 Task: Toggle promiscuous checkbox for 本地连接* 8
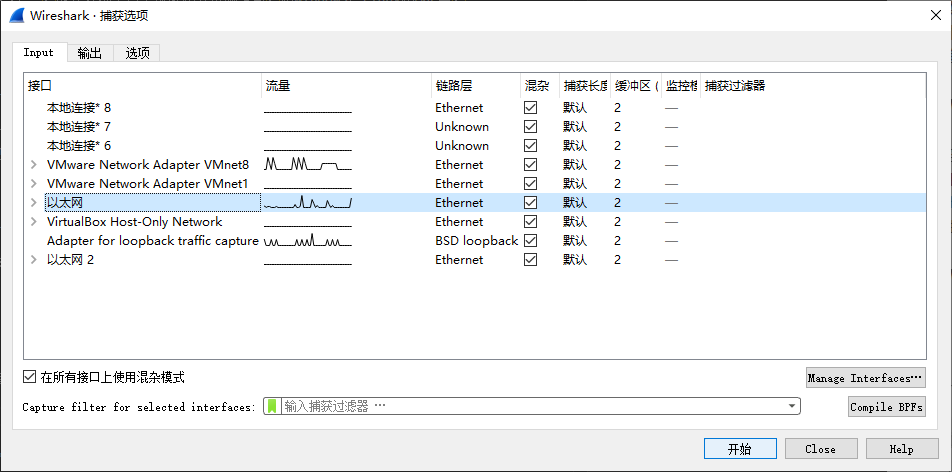click(531, 108)
